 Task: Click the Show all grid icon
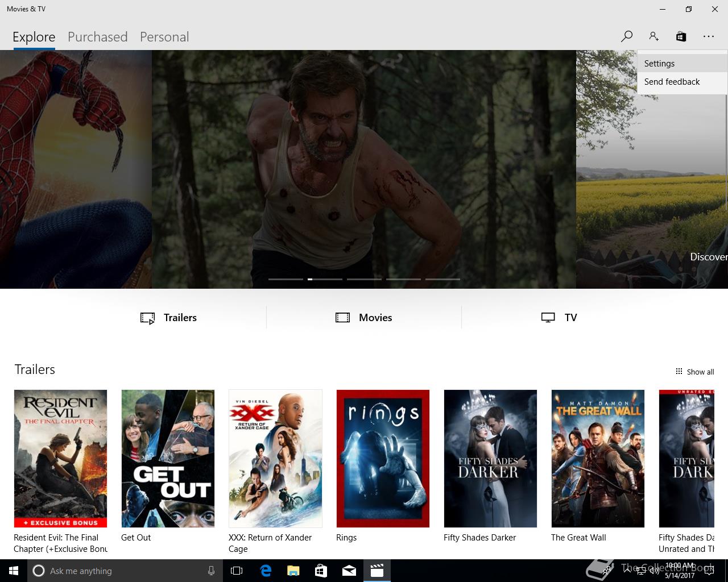click(679, 372)
